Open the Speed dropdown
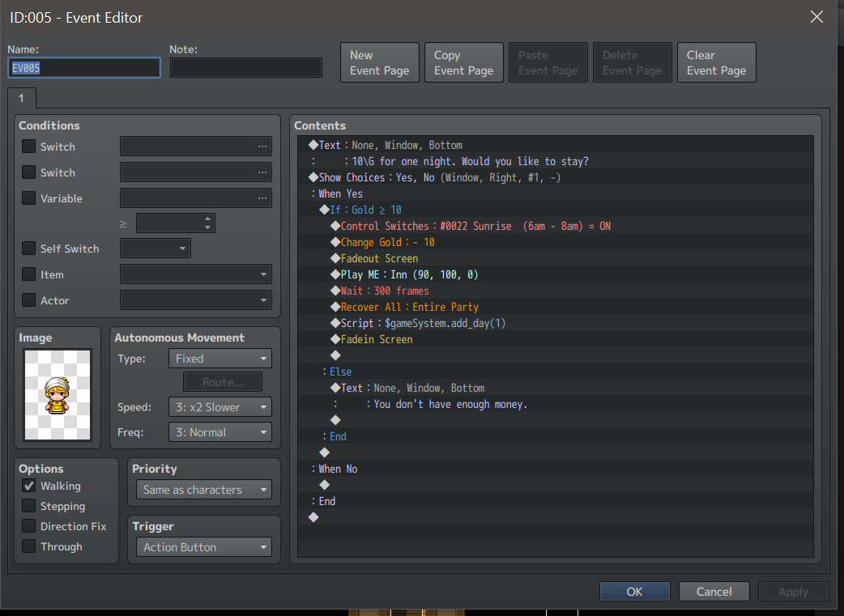This screenshot has height=616, width=844. 220,406
